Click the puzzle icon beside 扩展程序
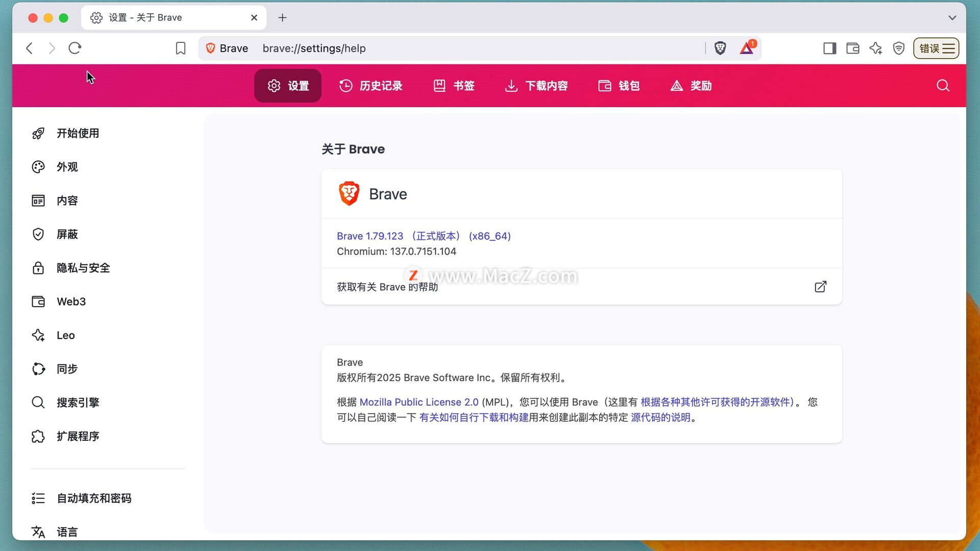980x551 pixels. [x=38, y=436]
